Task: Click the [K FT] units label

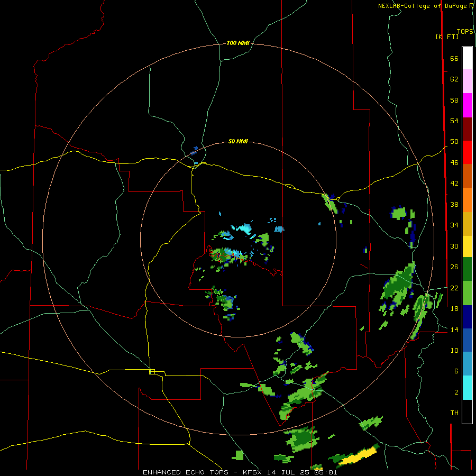Action: click(447, 36)
